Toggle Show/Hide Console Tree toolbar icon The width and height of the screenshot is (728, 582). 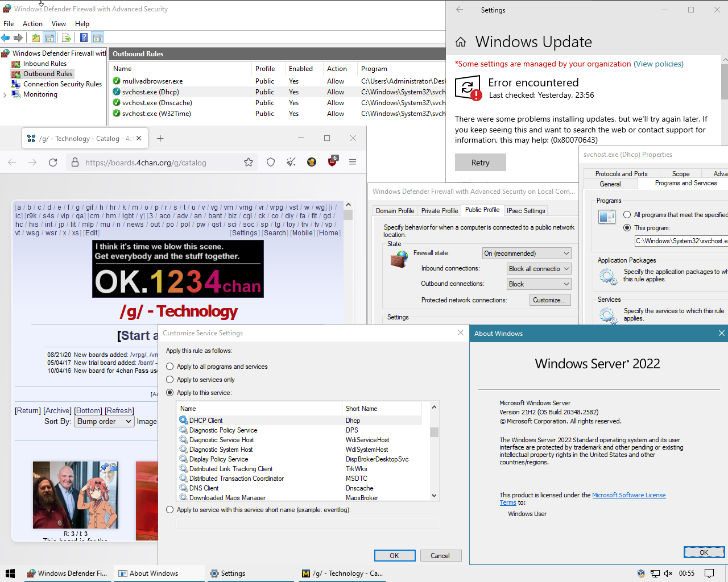49,38
